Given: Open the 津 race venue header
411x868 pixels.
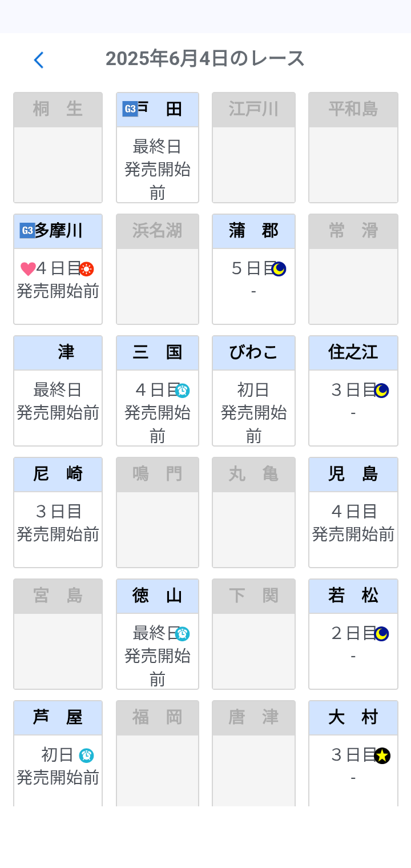Looking at the screenshot, I should [58, 352].
